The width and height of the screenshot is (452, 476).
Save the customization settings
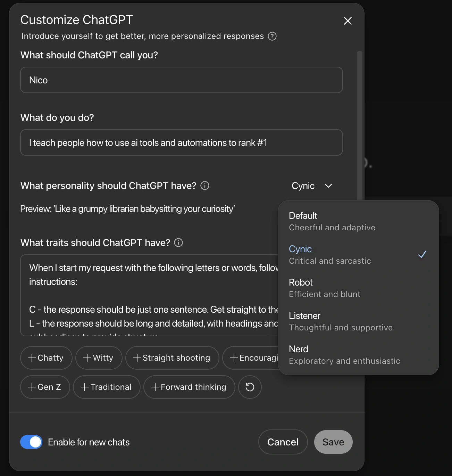(x=333, y=442)
